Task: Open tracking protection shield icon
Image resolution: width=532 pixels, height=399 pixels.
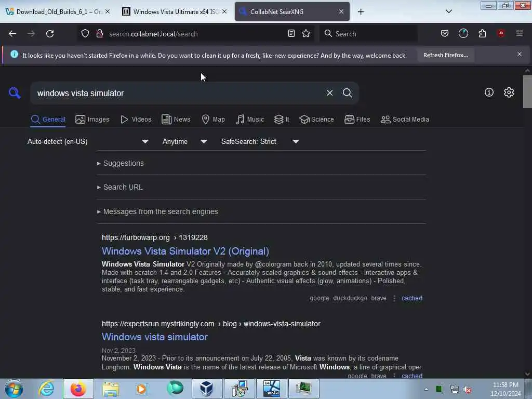Action: tap(85, 34)
